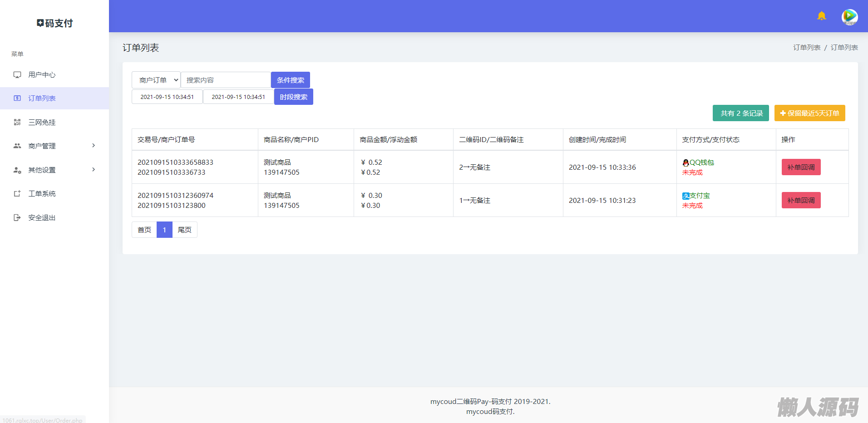This screenshot has width=868, height=423.
Task: Click the notification bell icon
Action: (x=821, y=16)
